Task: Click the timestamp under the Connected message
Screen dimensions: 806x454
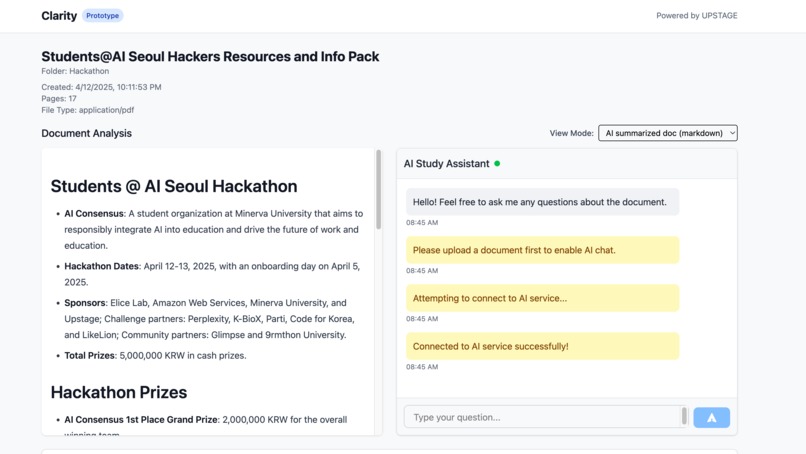Action: pyautogui.click(x=422, y=367)
